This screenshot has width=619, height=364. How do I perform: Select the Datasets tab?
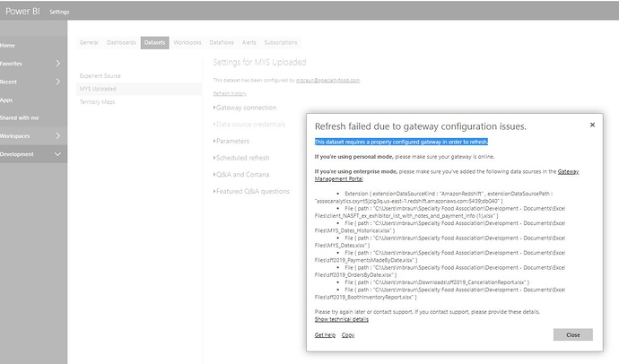click(x=154, y=43)
